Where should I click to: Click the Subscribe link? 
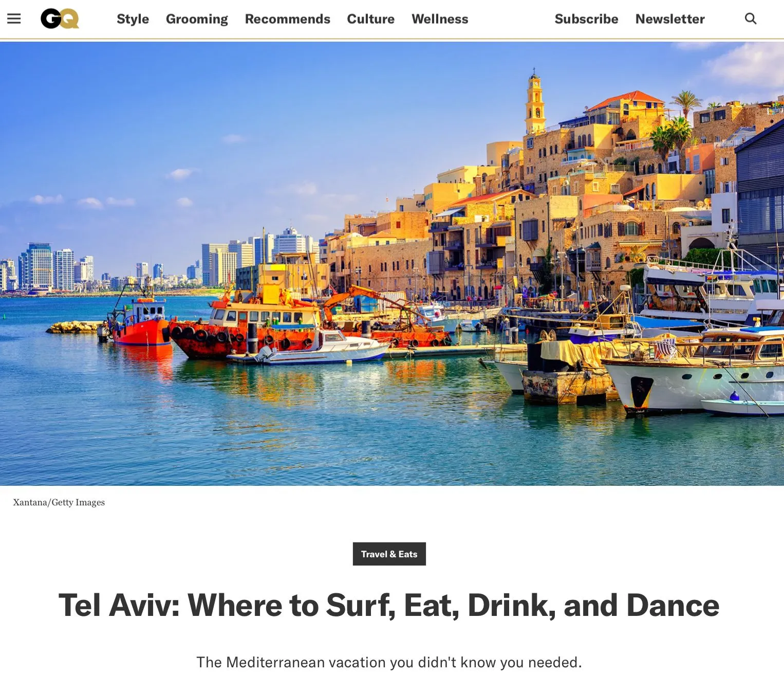pos(586,19)
